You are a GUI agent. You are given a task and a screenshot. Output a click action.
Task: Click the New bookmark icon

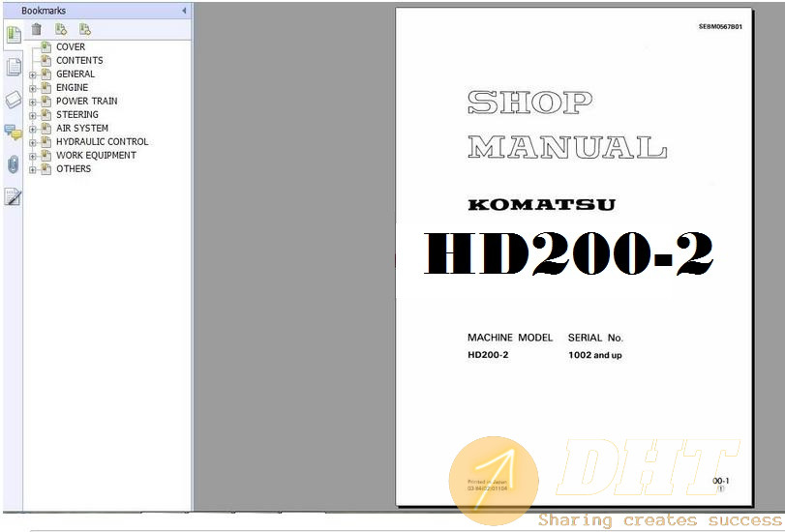click(x=61, y=30)
